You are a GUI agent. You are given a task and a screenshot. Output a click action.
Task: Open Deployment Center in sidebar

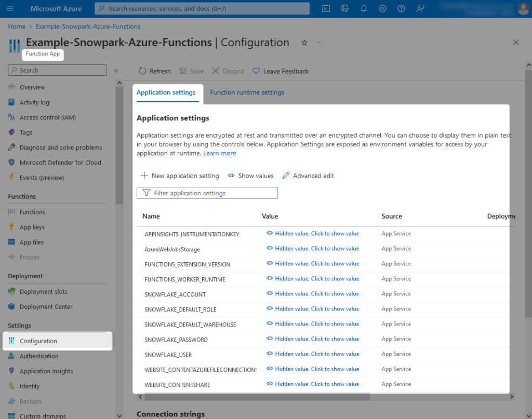coord(46,307)
